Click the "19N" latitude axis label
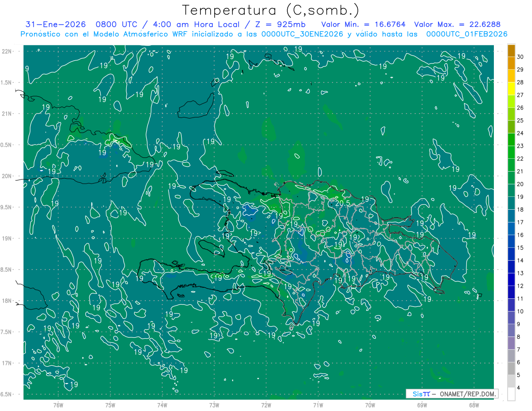 [x=7, y=239]
